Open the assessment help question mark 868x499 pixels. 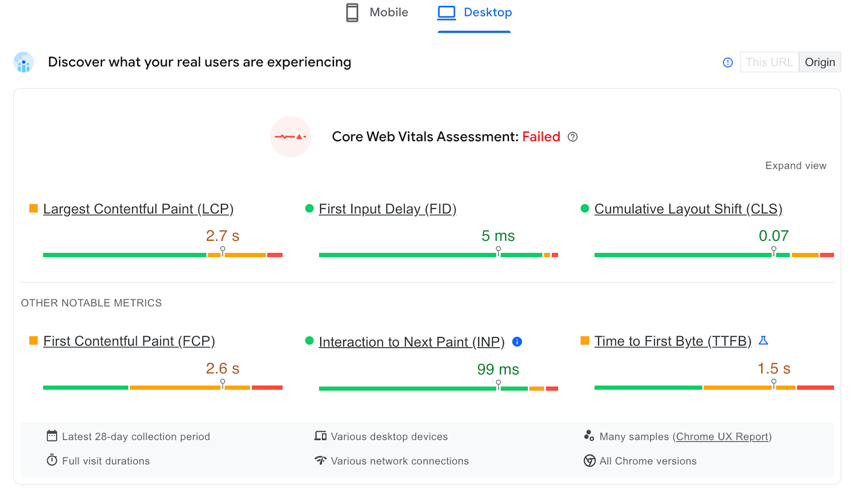tap(573, 136)
